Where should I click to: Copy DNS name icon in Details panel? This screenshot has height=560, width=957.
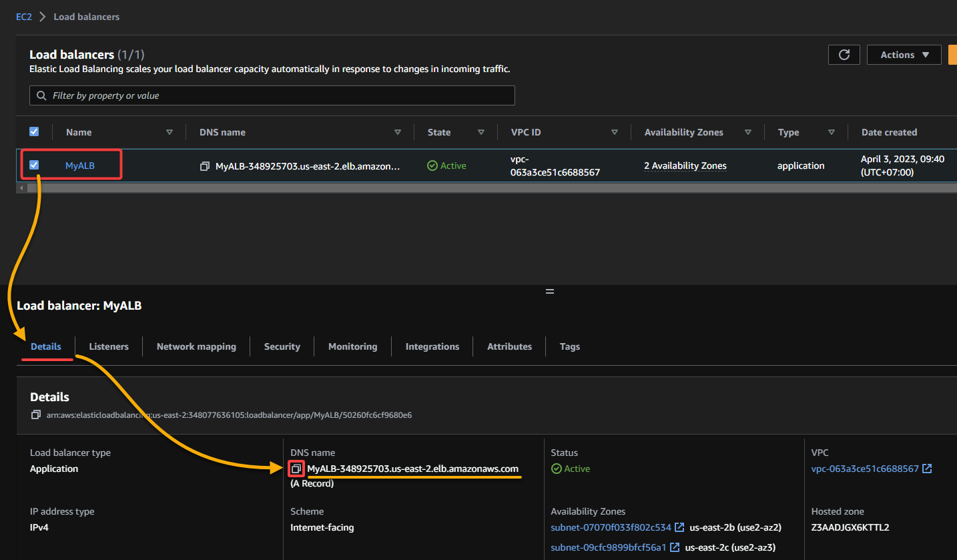[296, 469]
